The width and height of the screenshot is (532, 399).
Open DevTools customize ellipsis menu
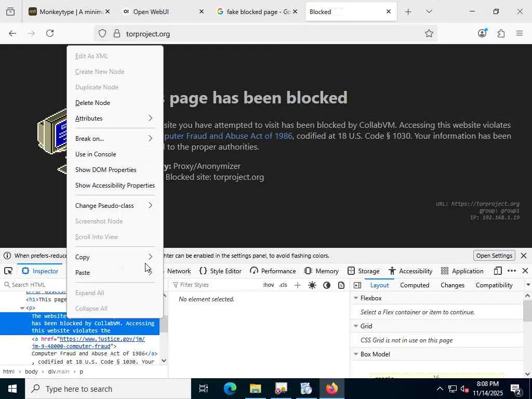[512, 271]
